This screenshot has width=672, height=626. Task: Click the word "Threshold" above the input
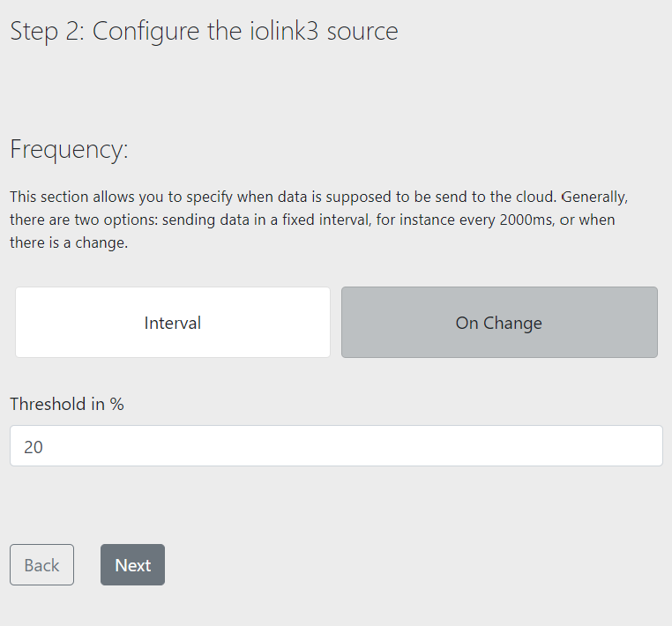tap(48, 404)
